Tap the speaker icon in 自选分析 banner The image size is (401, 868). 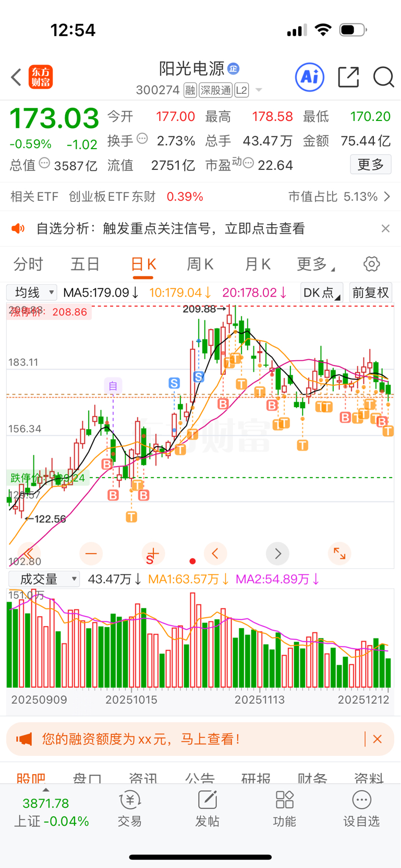coord(18,228)
